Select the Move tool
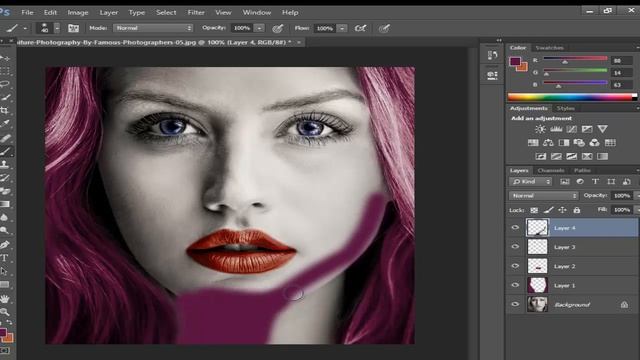Image resolution: width=640 pixels, height=360 pixels. 5,58
